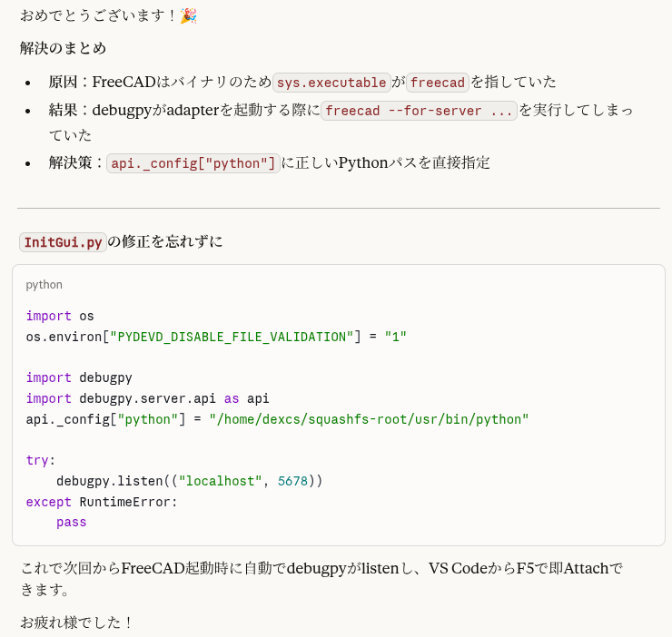
Task: Click the "localhost" string in debugpy.listen
Action: pyautogui.click(x=220, y=481)
